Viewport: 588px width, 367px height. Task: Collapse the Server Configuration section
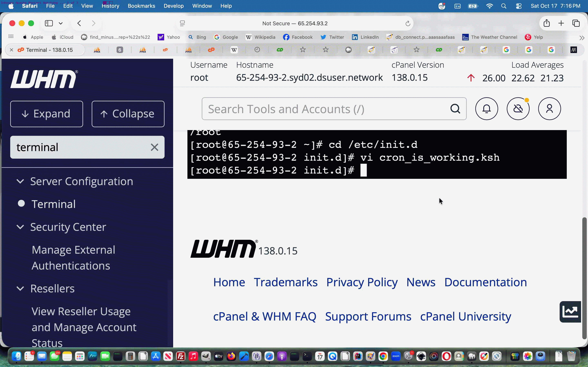20,181
